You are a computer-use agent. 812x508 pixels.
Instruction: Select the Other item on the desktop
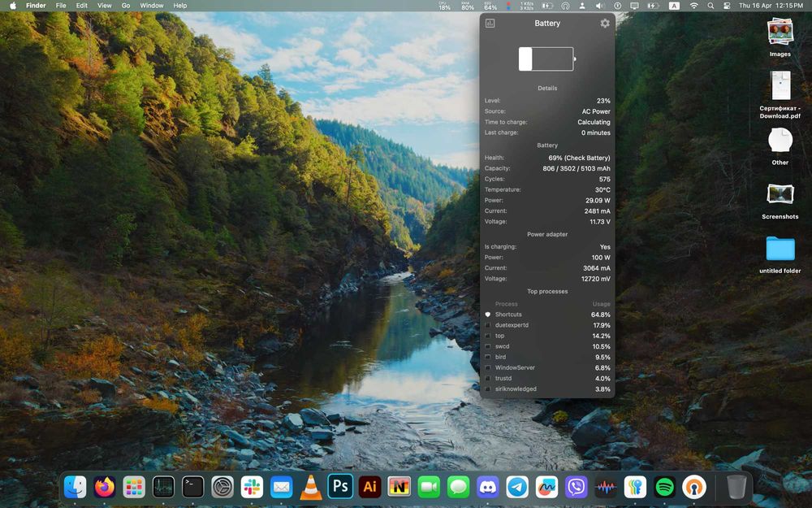(x=780, y=146)
